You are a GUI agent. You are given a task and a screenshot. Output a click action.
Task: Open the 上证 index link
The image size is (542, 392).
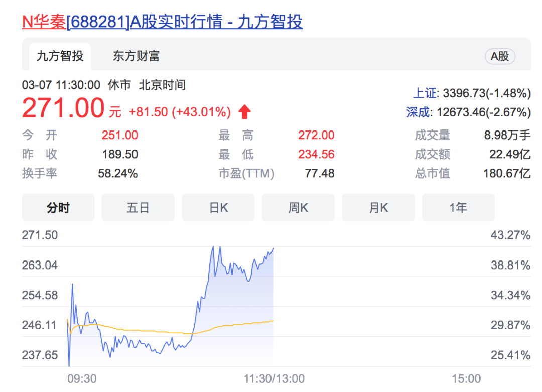(x=424, y=93)
